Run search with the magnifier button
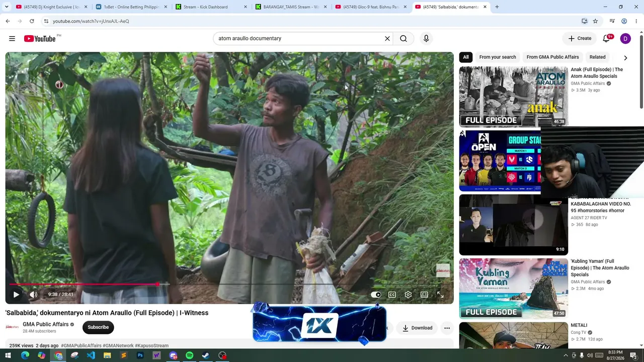This screenshot has height=362, width=644. click(x=404, y=39)
